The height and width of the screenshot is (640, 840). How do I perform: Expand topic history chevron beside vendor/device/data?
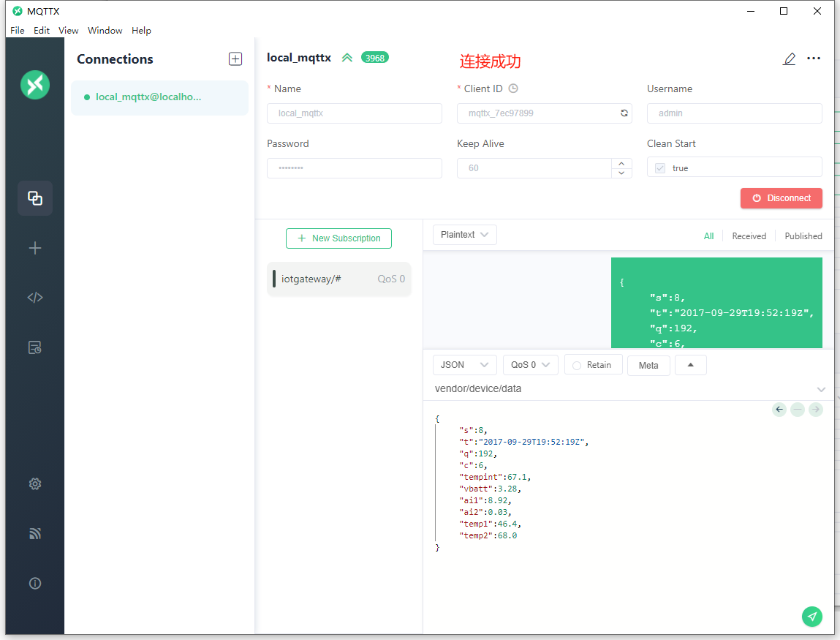[821, 389]
